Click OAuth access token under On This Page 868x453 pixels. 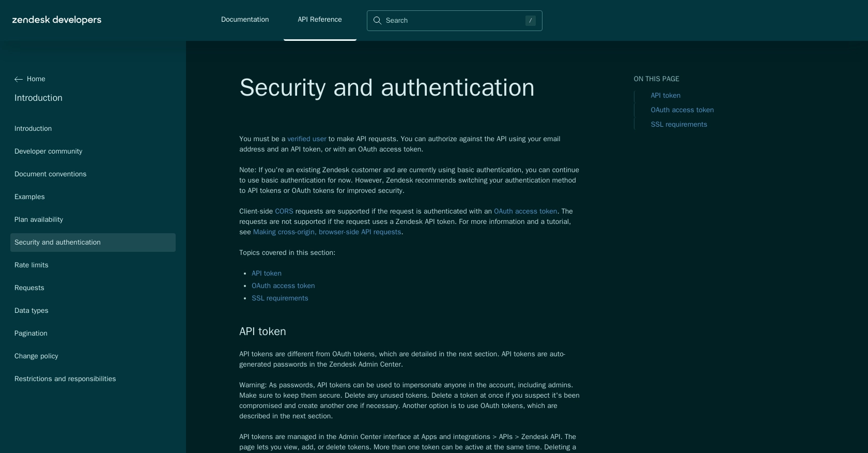683,110
